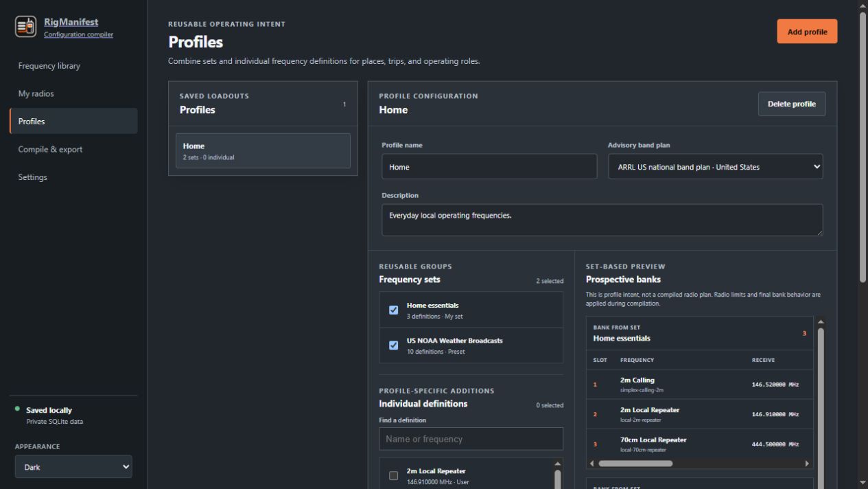The height and width of the screenshot is (489, 868).
Task: Click the bank table scroll-right arrow
Action: click(807, 463)
